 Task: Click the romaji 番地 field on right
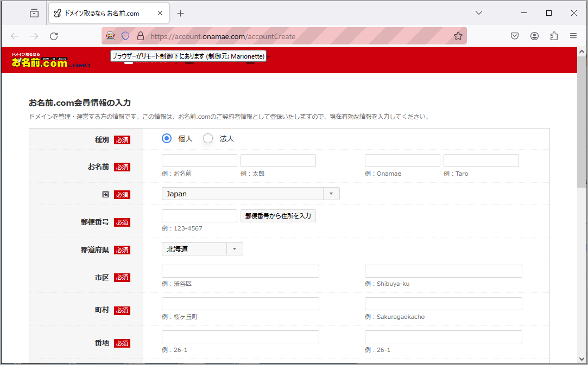tap(443, 337)
